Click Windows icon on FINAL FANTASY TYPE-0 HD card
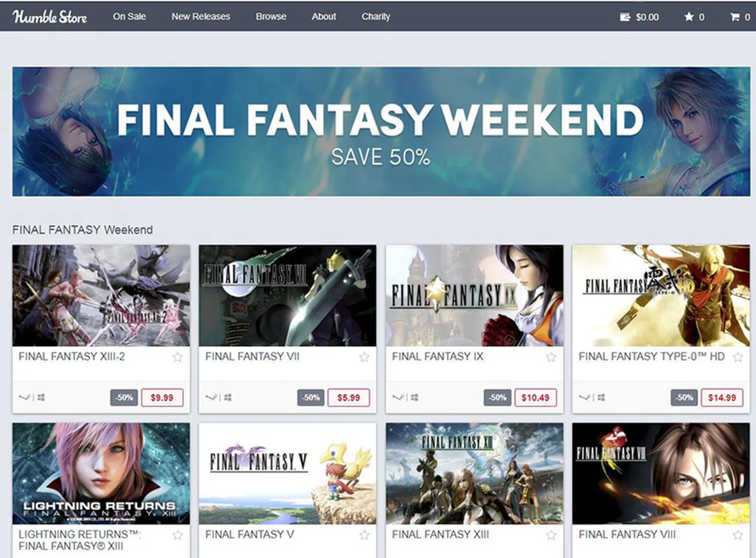The width and height of the screenshot is (756, 558). (x=601, y=397)
